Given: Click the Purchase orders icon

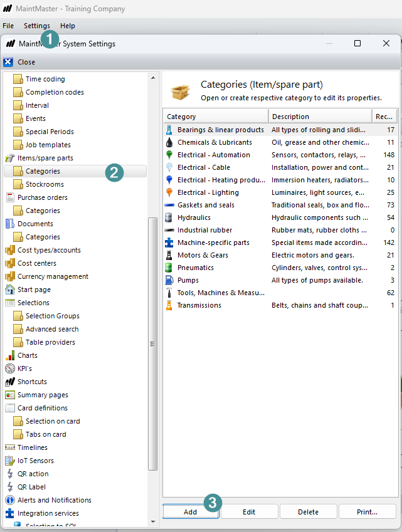Looking at the screenshot, I should [x=10, y=197].
